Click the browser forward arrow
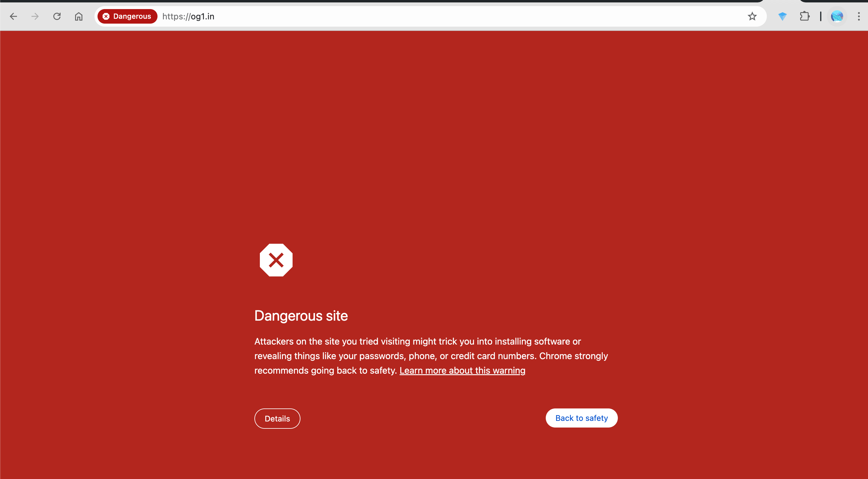868x479 pixels. click(35, 16)
